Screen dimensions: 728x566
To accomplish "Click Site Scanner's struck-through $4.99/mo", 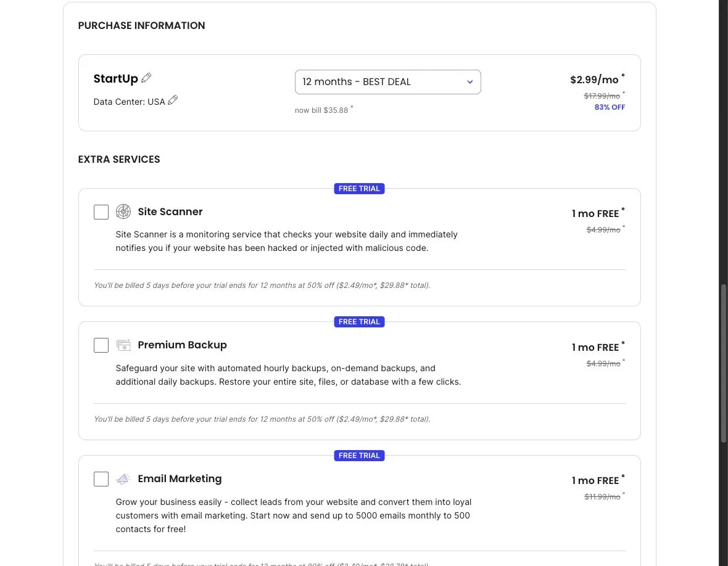I will pyautogui.click(x=603, y=230).
